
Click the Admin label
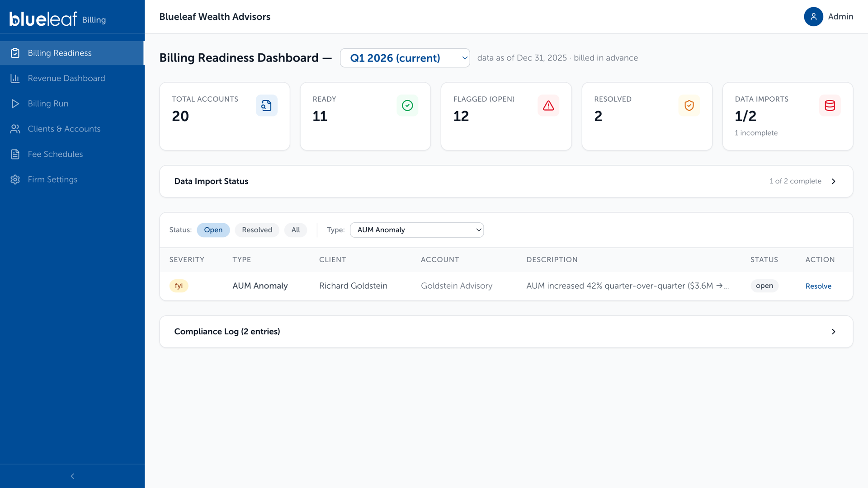click(840, 17)
